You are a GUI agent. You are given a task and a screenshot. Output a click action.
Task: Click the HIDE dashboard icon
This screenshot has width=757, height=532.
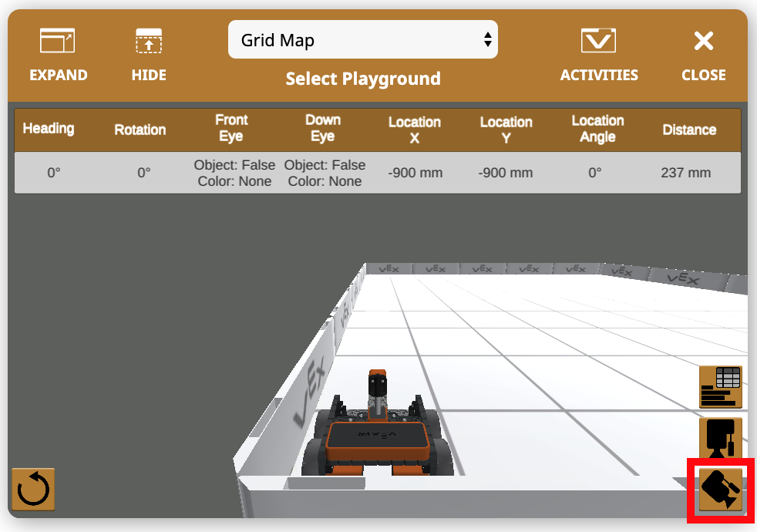148,40
